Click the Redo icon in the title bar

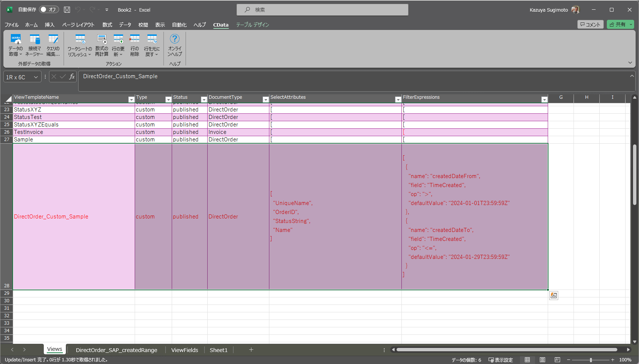92,10
